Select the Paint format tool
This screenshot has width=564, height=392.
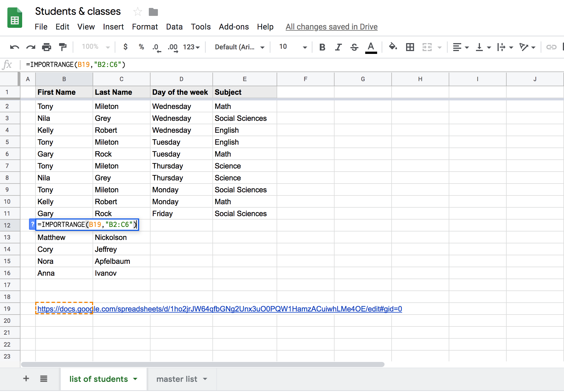click(62, 47)
